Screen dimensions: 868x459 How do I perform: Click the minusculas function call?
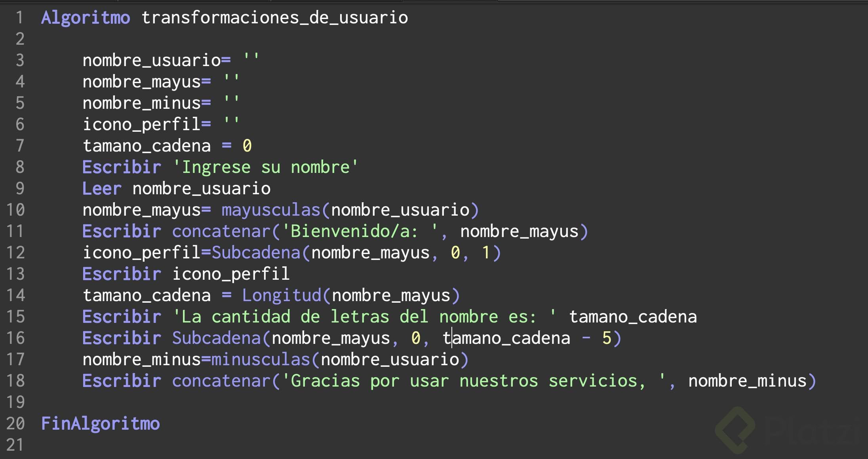pos(261,360)
